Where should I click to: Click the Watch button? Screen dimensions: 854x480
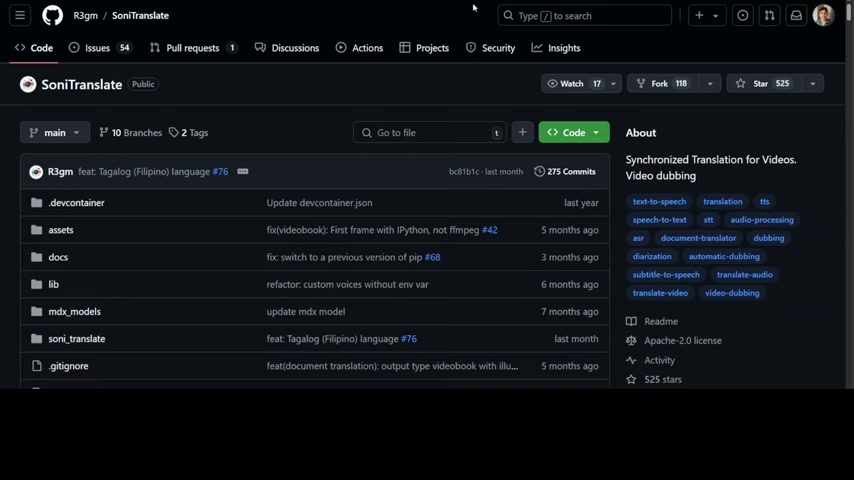(x=574, y=83)
